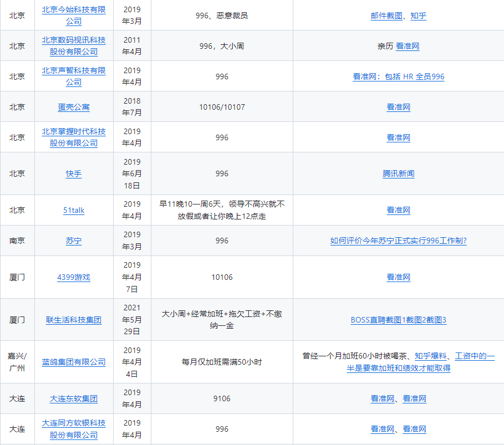This screenshot has width=504, height=445.
Task: Open the 4399游戏 company link
Action: 74,277
